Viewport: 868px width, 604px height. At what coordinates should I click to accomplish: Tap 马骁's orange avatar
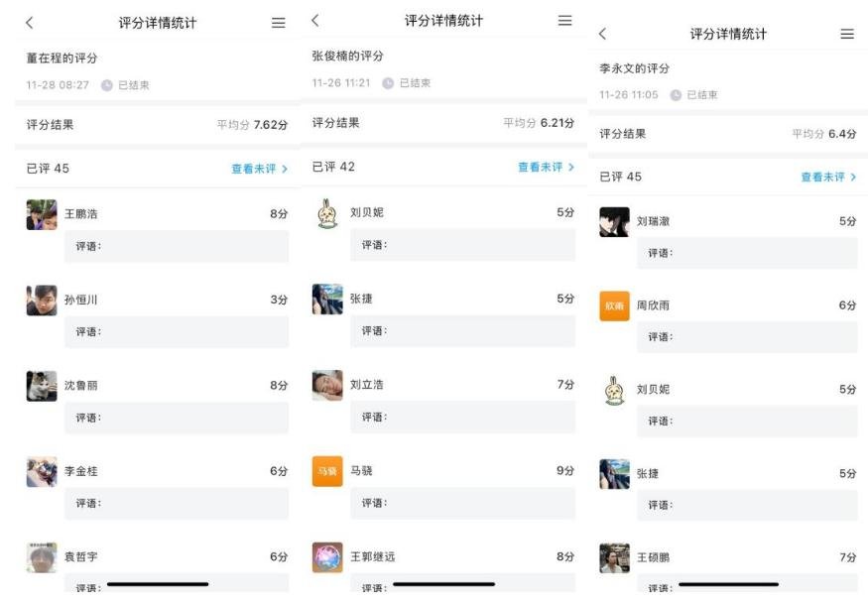coord(327,471)
